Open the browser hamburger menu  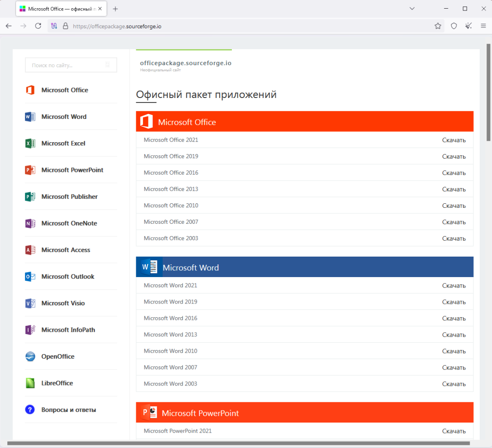pyautogui.click(x=483, y=26)
